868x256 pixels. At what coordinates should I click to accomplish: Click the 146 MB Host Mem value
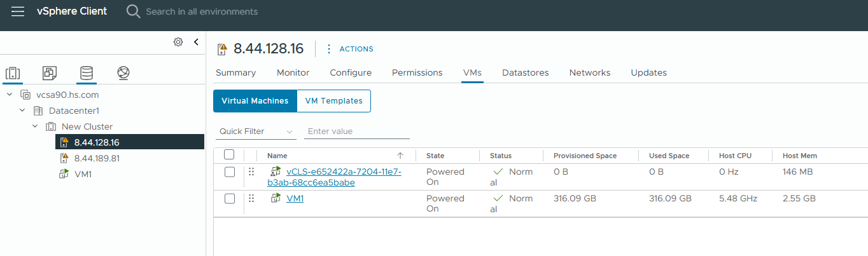pyautogui.click(x=798, y=172)
